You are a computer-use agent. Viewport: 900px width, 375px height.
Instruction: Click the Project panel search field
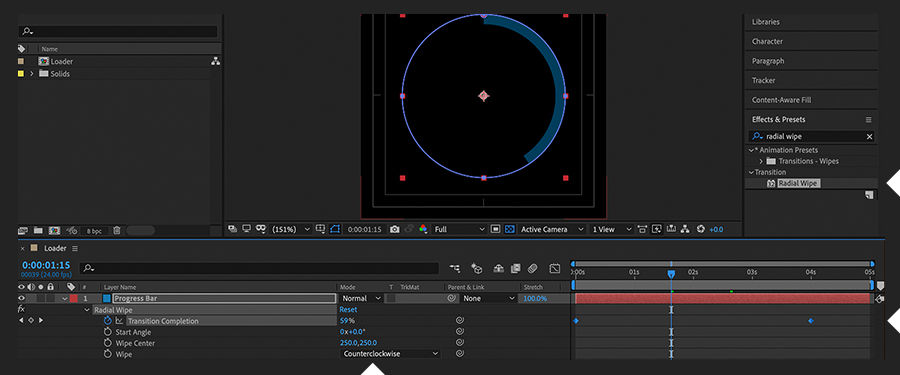(x=118, y=32)
